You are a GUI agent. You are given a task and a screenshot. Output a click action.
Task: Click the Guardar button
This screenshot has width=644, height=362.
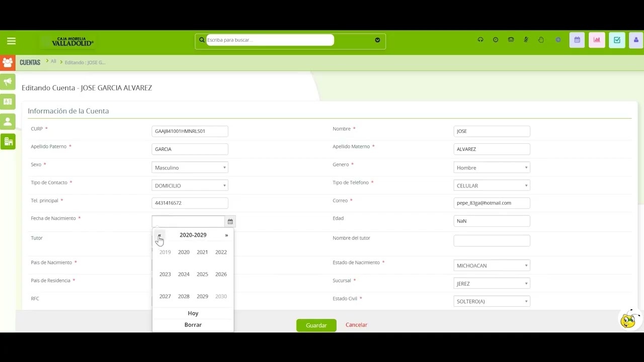click(x=316, y=325)
